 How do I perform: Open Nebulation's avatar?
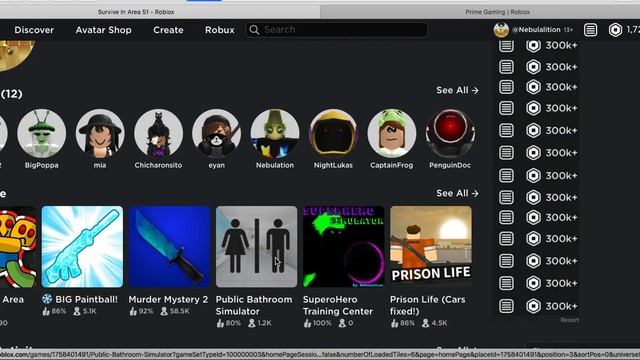pos(275,133)
